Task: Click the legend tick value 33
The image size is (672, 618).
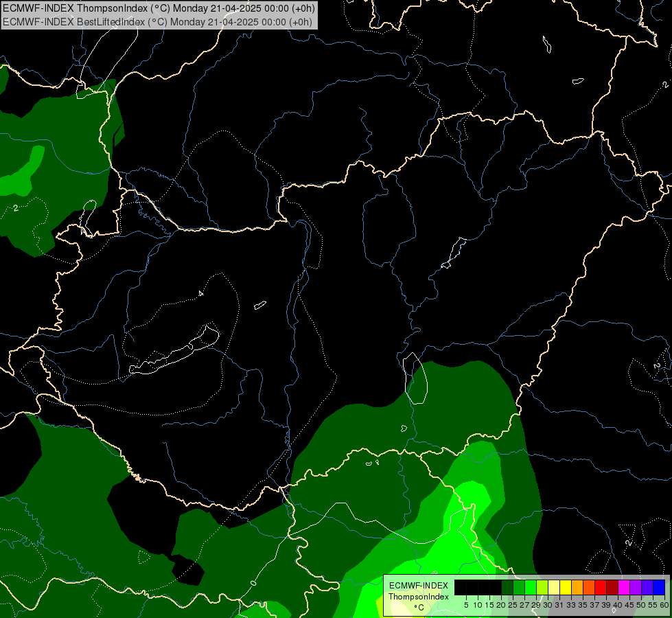Action: point(571,605)
